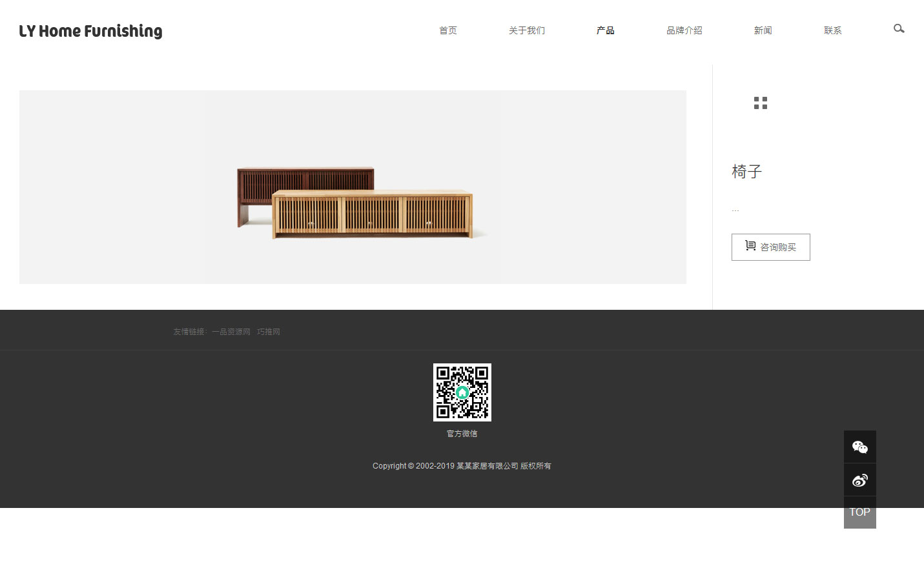Click the LY Home Furnishing logo
The width and height of the screenshot is (924, 588).
click(90, 31)
